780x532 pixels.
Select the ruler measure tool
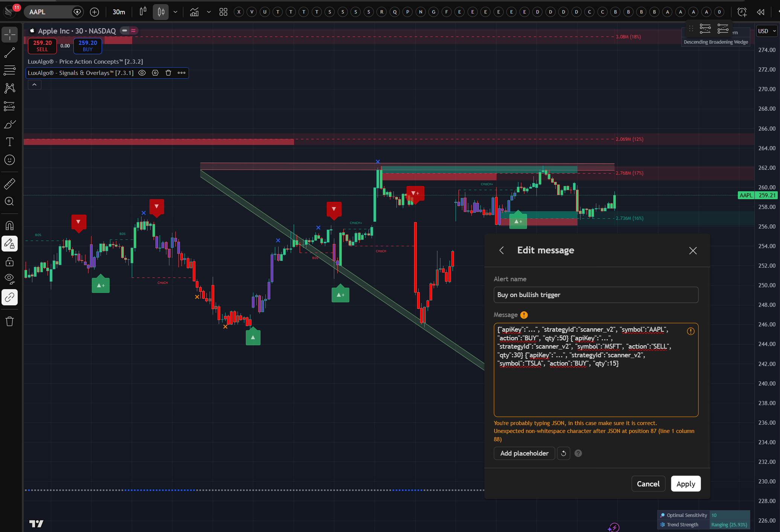pos(10,184)
